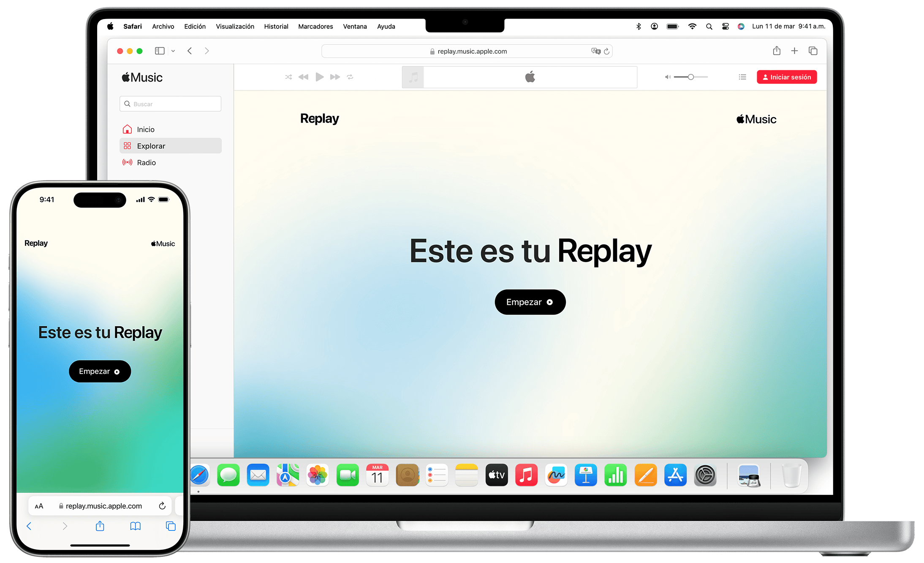Viewport: 924px width, 563px height.
Task: Open the Marcadores menu
Action: tap(315, 26)
